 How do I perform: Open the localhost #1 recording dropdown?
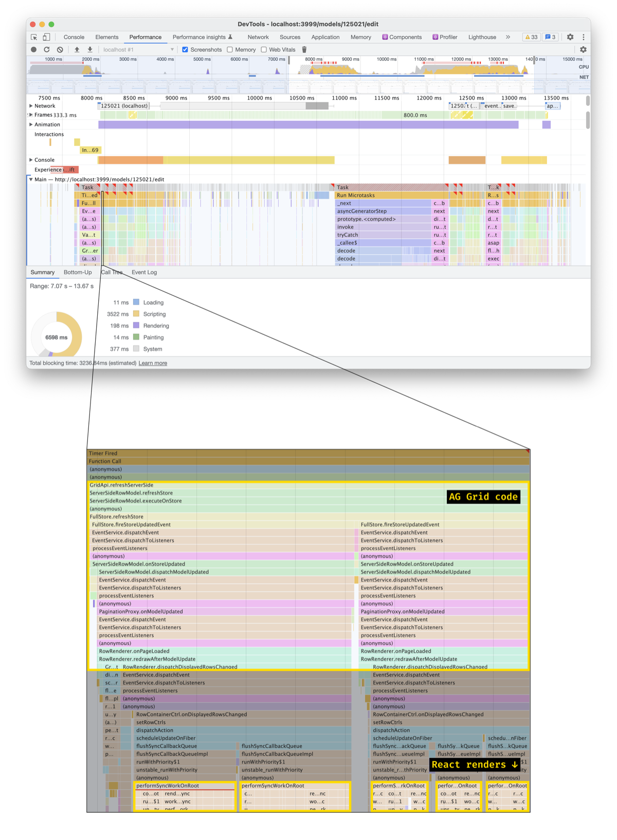tap(138, 50)
